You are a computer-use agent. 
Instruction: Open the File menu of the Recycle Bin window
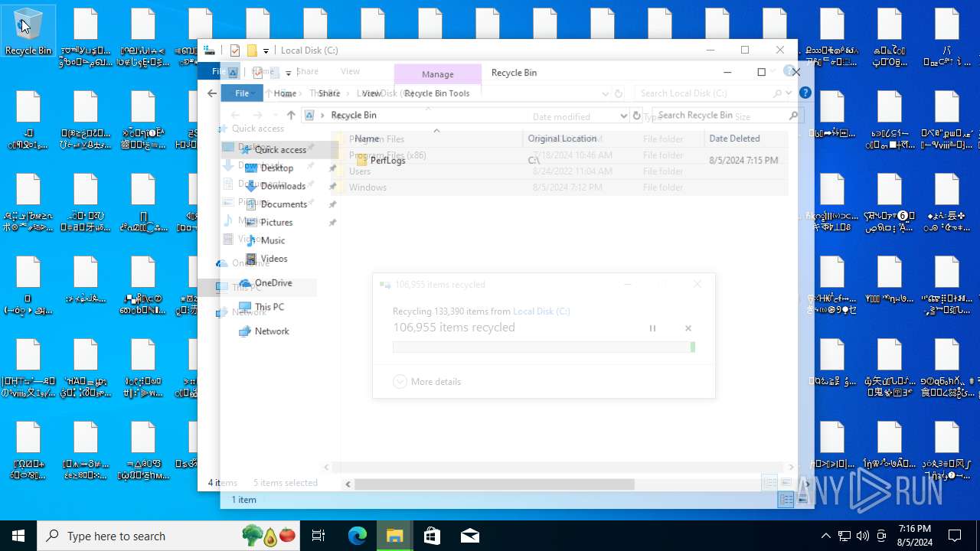click(x=242, y=93)
